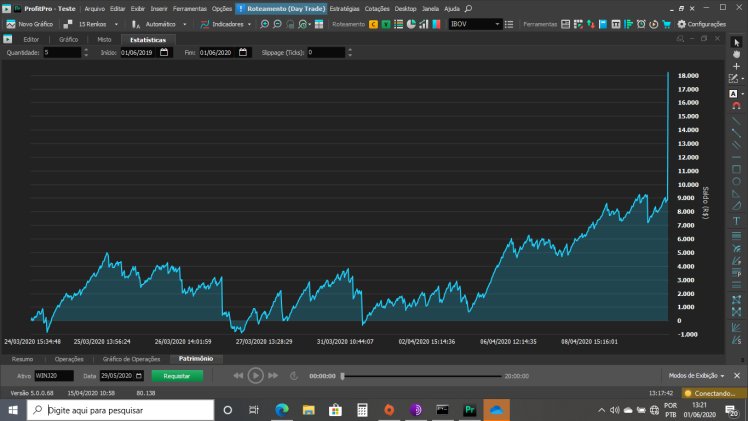Select the ellipse drawing tool
The height and width of the screenshot is (421, 748).
[x=737, y=181]
